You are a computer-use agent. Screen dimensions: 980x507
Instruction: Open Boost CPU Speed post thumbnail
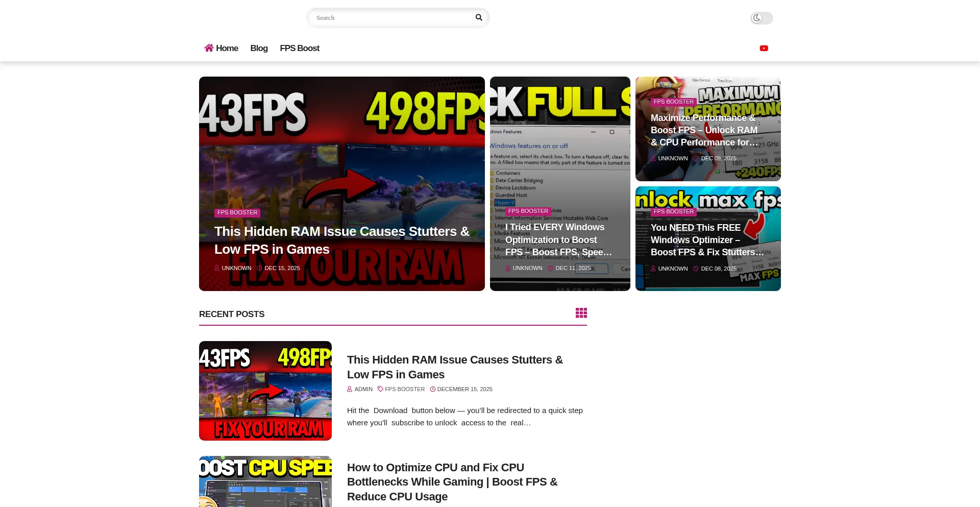tap(265, 481)
